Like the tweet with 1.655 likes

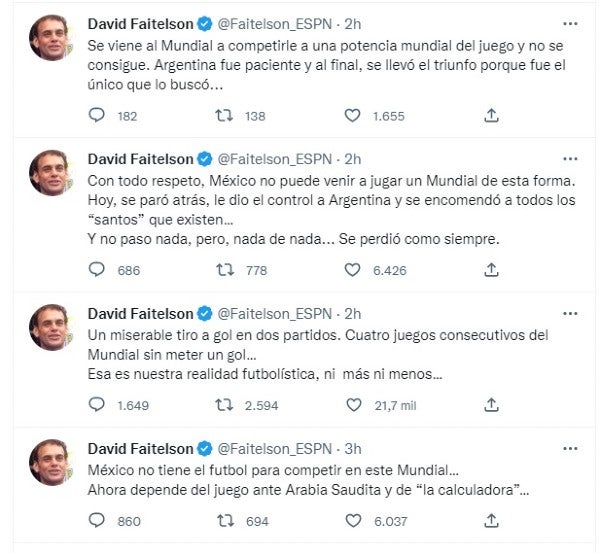click(352, 116)
